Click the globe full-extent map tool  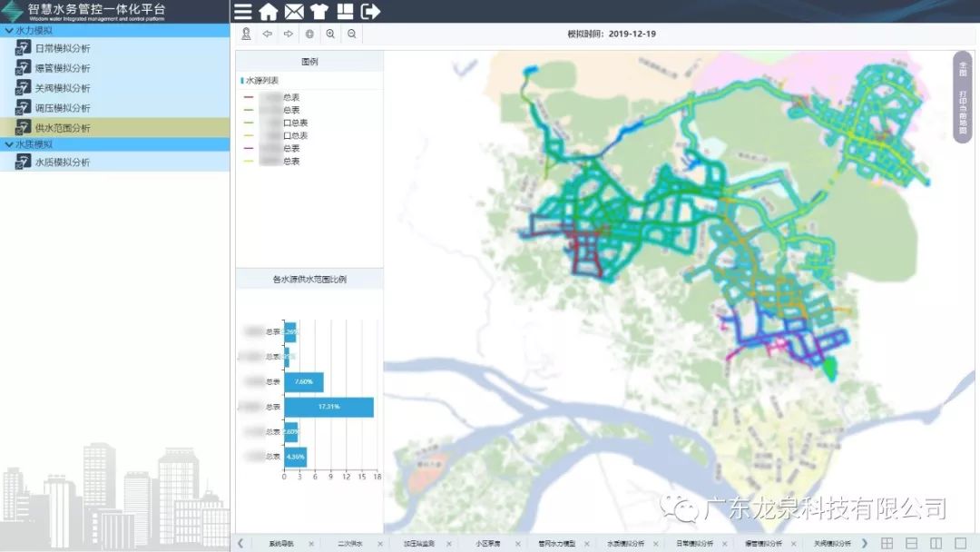tap(309, 34)
